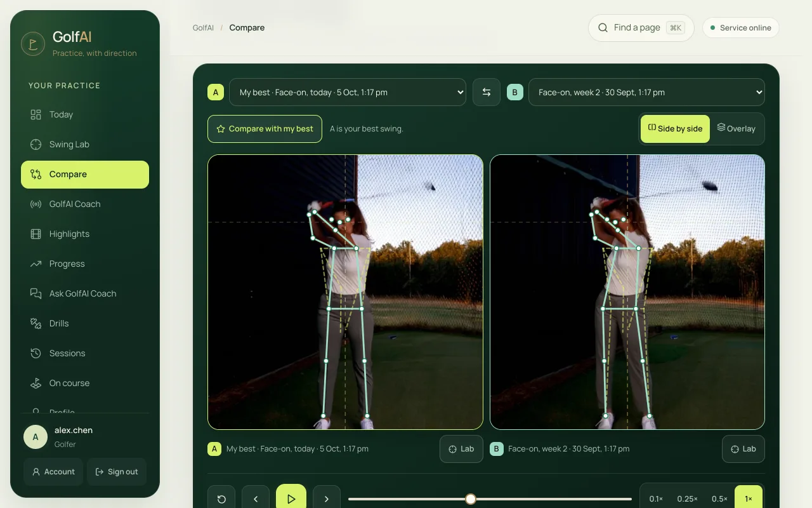Viewport: 812px width, 508px height.
Task: Click swing A video frame
Action: pyautogui.click(x=345, y=292)
